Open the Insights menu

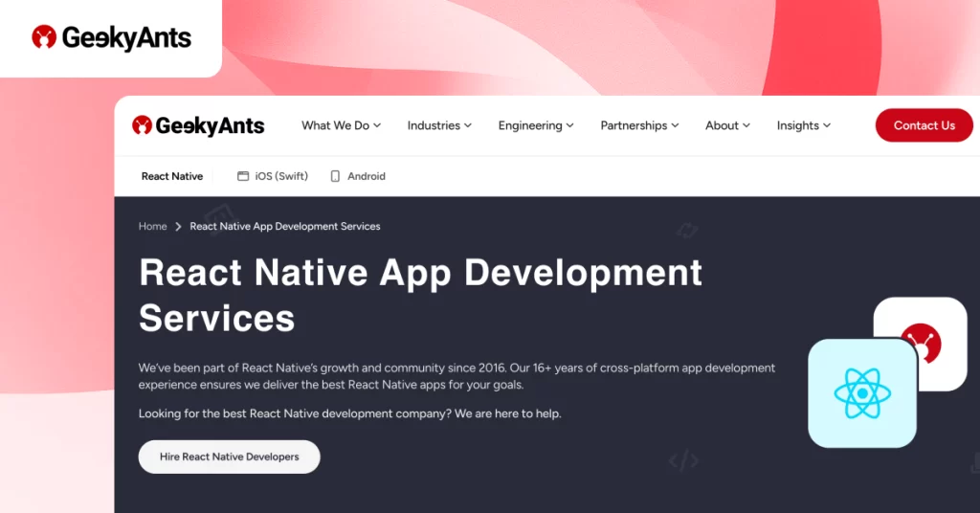(x=804, y=125)
